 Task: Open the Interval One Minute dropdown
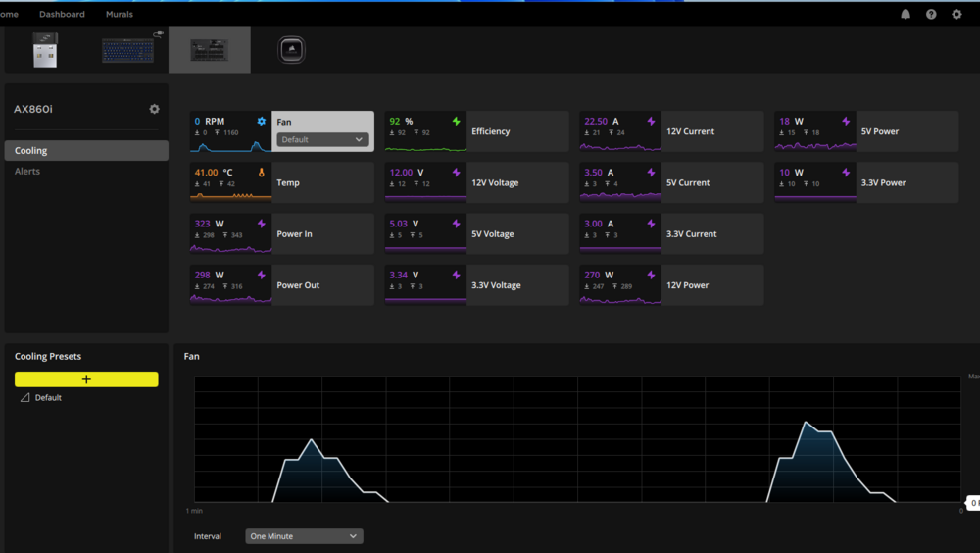click(x=304, y=536)
